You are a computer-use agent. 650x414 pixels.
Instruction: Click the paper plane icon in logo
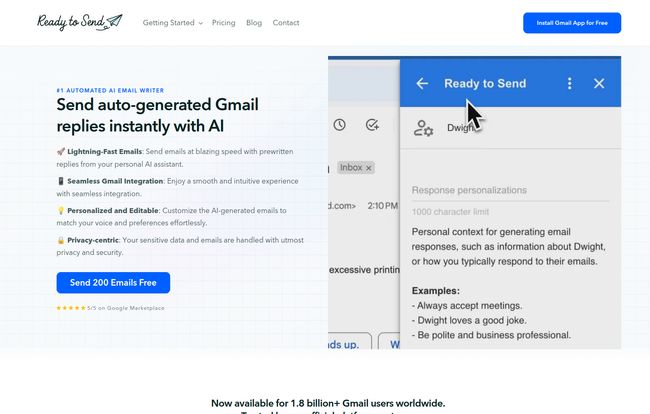tap(114, 21)
